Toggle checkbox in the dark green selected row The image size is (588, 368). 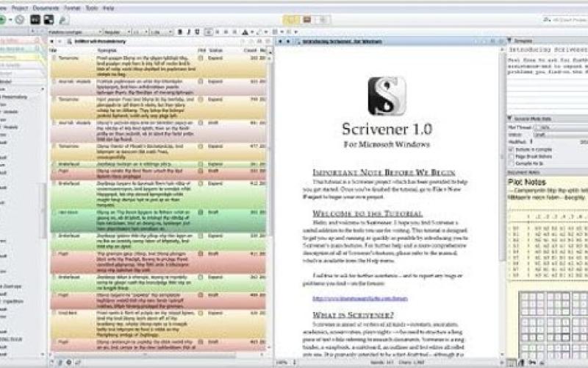(201, 212)
